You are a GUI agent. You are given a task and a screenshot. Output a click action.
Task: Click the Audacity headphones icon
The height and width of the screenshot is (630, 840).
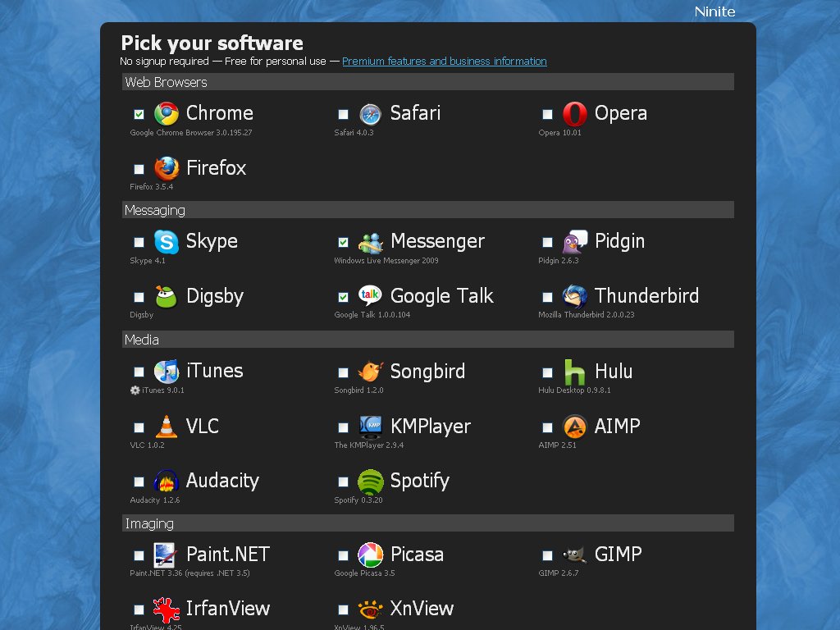[166, 481]
